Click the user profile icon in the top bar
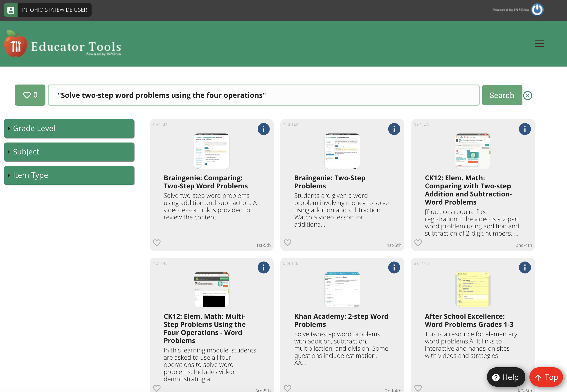Screen dimensions: 567x392 11,10
